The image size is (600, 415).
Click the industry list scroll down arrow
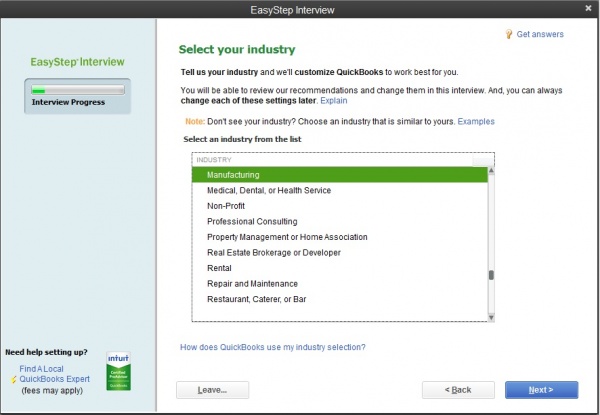point(491,317)
